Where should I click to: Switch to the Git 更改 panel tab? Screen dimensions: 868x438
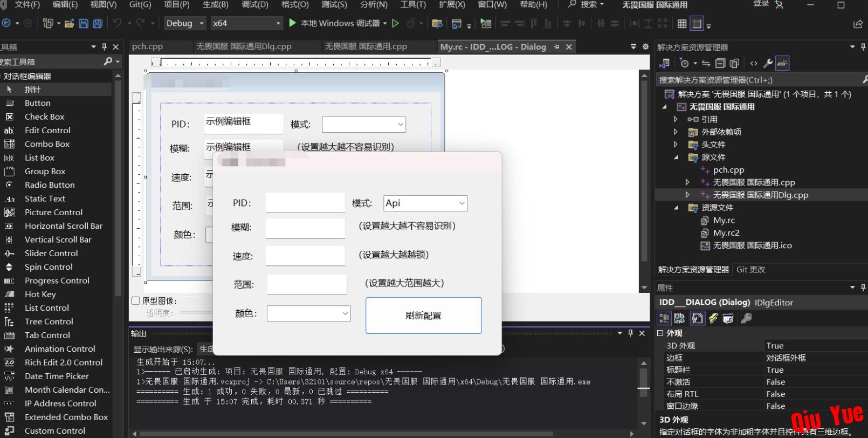750,270
